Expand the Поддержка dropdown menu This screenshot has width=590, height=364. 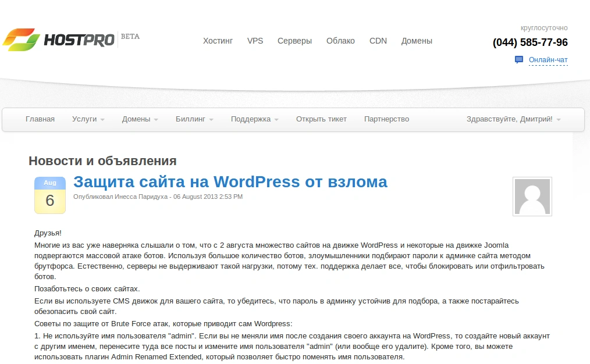click(x=254, y=119)
